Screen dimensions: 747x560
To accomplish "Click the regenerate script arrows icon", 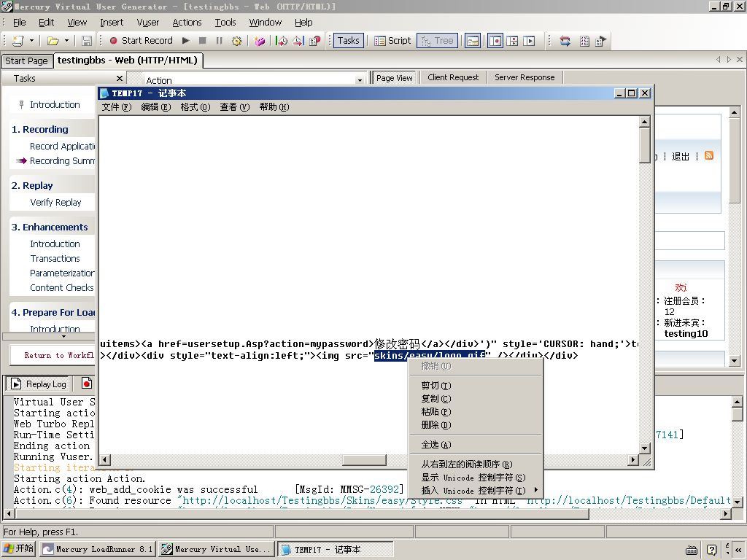I will pyautogui.click(x=565, y=41).
